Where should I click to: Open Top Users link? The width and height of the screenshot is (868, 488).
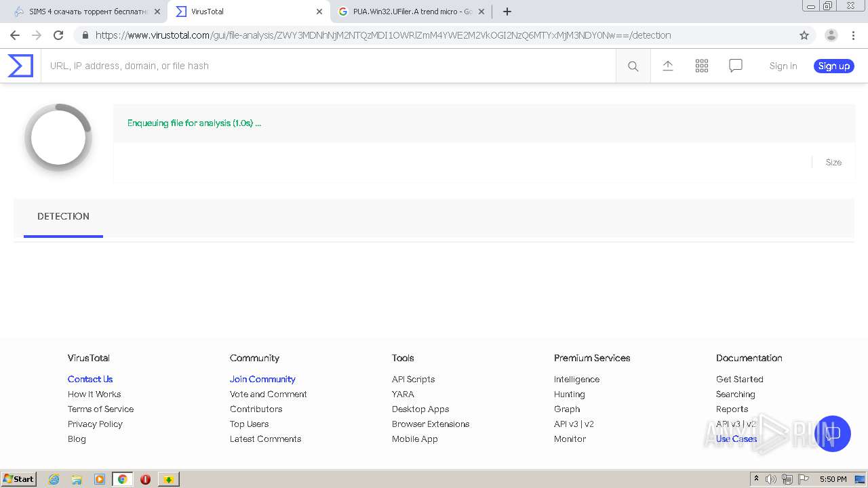coord(249,424)
